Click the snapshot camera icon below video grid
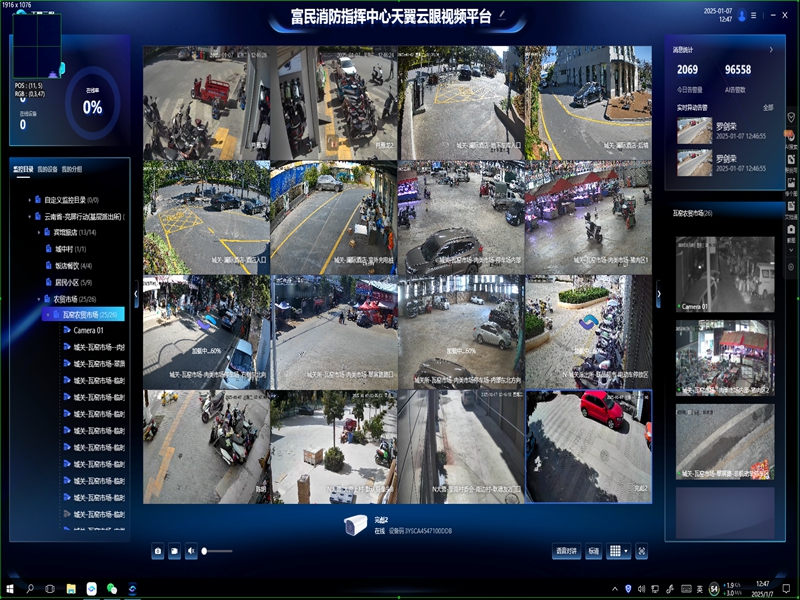The image size is (800, 600). coord(158,551)
